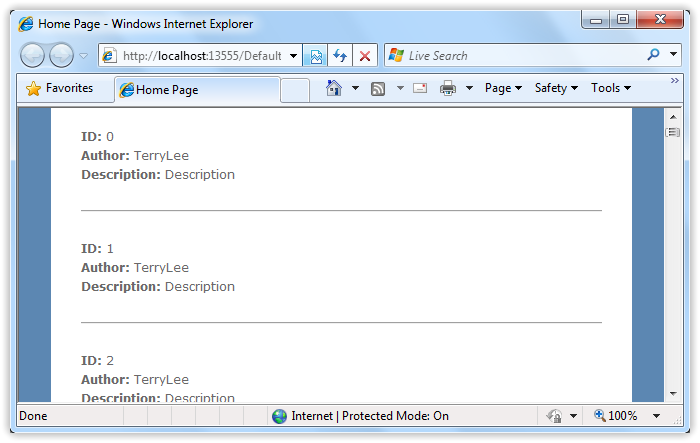Click the scrollbar down arrow

[673, 394]
